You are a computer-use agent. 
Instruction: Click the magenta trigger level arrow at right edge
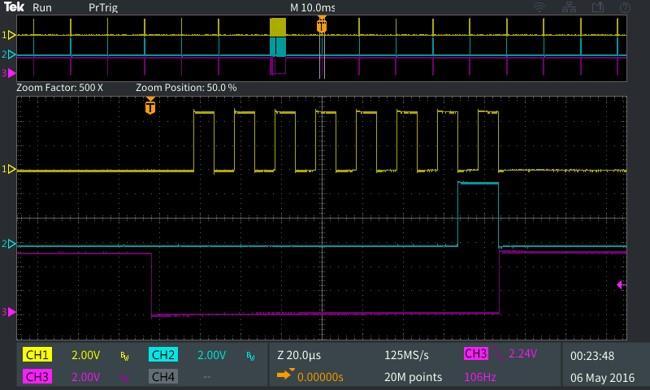click(621, 285)
